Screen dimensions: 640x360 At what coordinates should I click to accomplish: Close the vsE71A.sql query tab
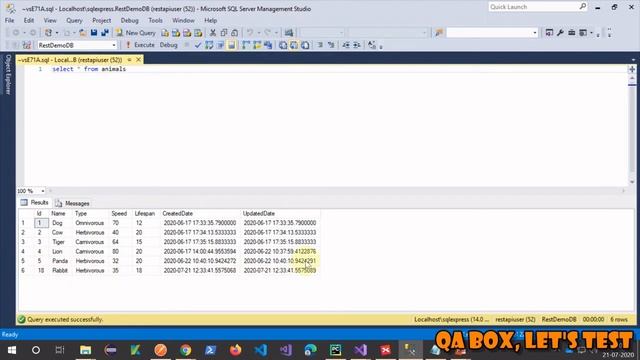pos(138,60)
